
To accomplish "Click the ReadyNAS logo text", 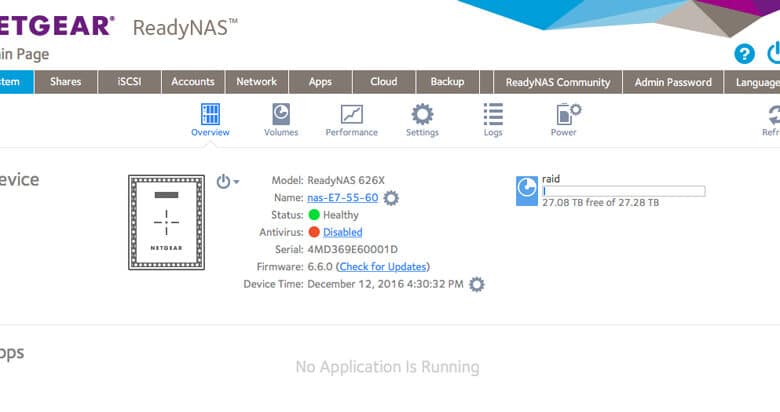I will click(185, 27).
